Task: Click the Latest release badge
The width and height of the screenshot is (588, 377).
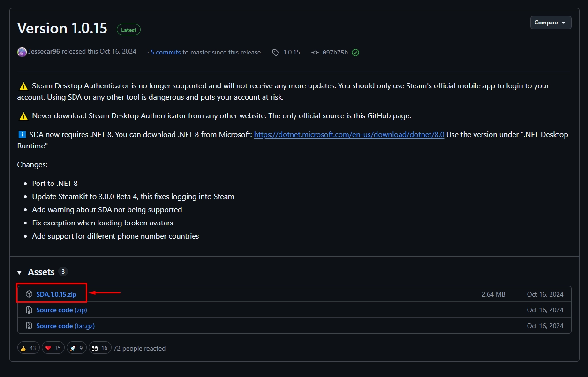Action: point(128,30)
